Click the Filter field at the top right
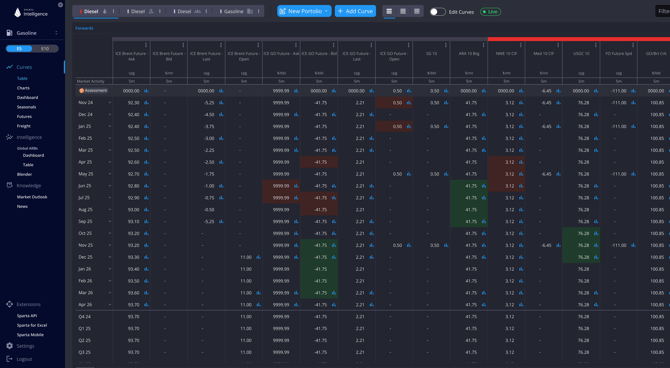Screen dimensions: 670x368 [663, 12]
